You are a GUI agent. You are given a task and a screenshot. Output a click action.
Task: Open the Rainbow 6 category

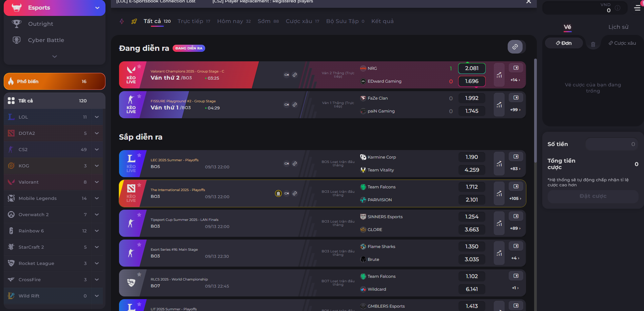coord(47,231)
